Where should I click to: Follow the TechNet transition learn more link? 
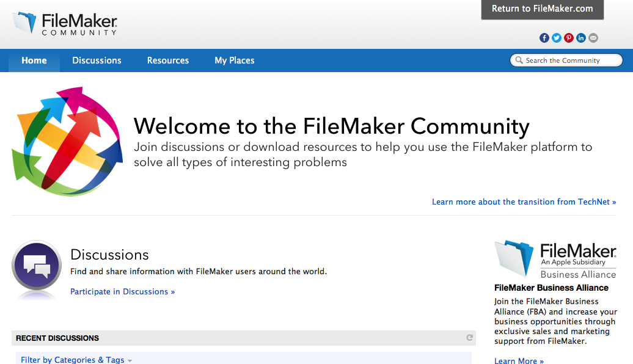[524, 202]
